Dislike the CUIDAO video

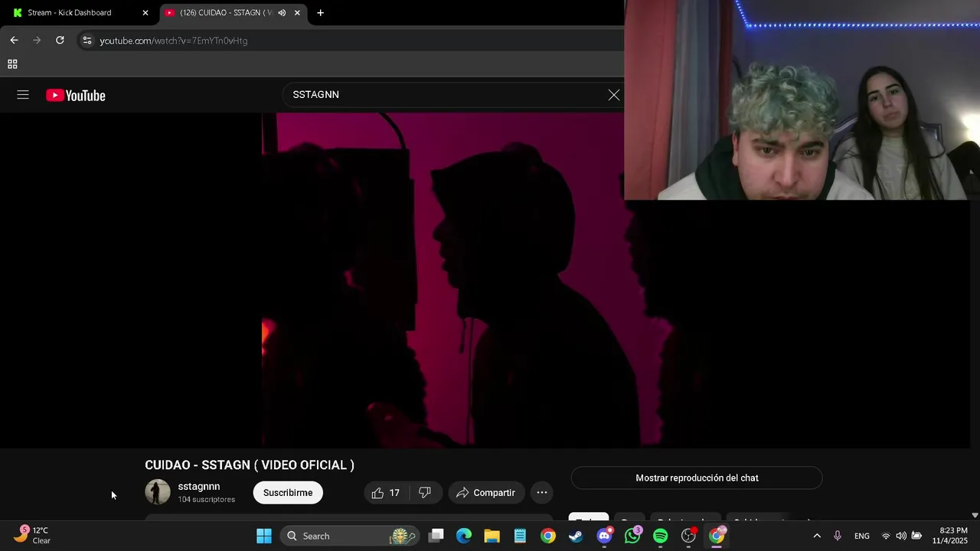pos(425,493)
